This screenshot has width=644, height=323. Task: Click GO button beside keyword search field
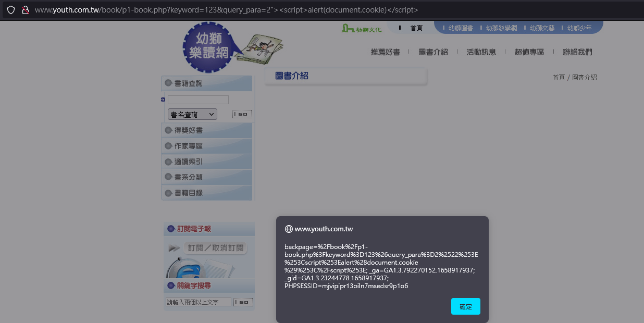pos(243,302)
